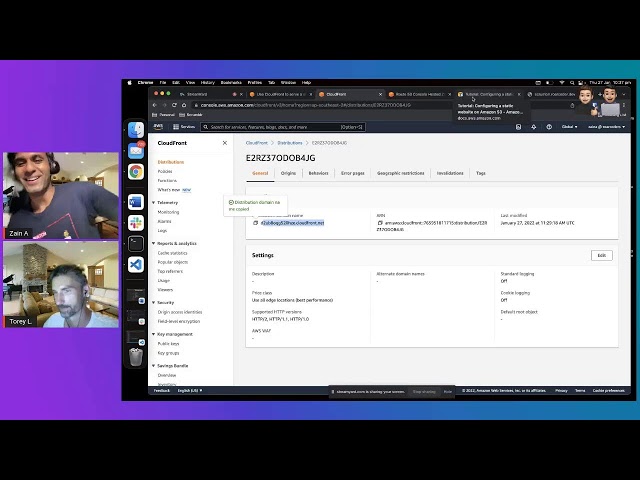
Task: Copy the ARN with its copy icon
Action: coord(380,223)
